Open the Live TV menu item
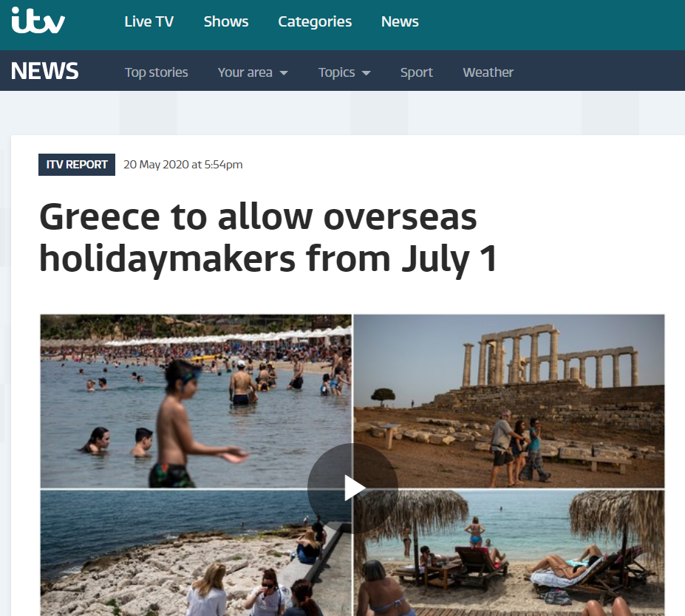Screen dimensions: 685x616 click(149, 21)
